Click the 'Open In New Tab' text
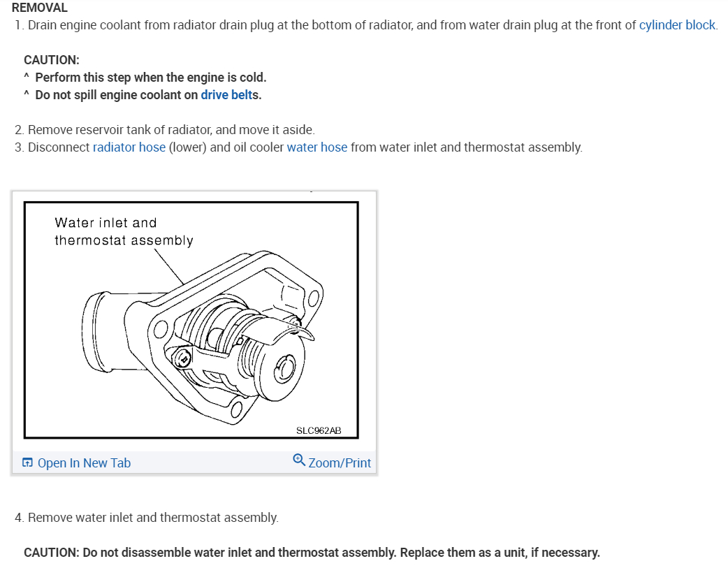 [84, 463]
